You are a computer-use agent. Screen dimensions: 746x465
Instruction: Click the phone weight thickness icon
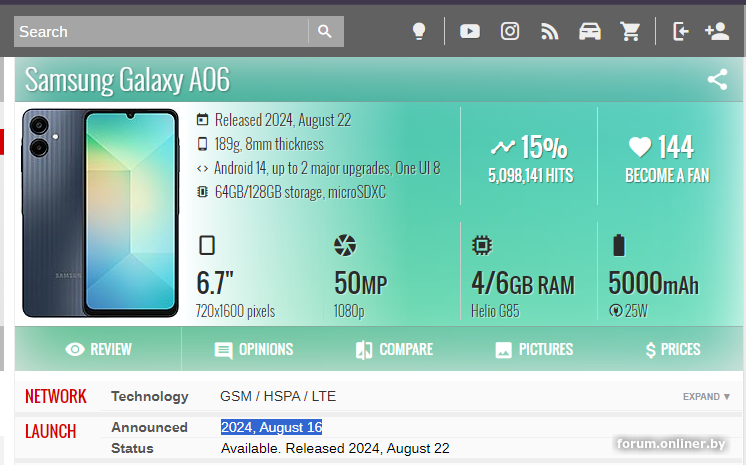[203, 144]
